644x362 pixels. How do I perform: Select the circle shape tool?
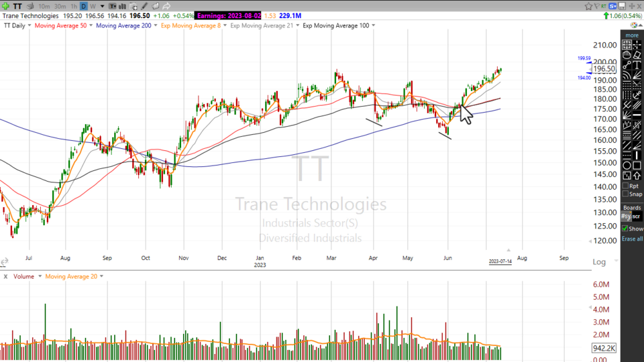tap(627, 166)
